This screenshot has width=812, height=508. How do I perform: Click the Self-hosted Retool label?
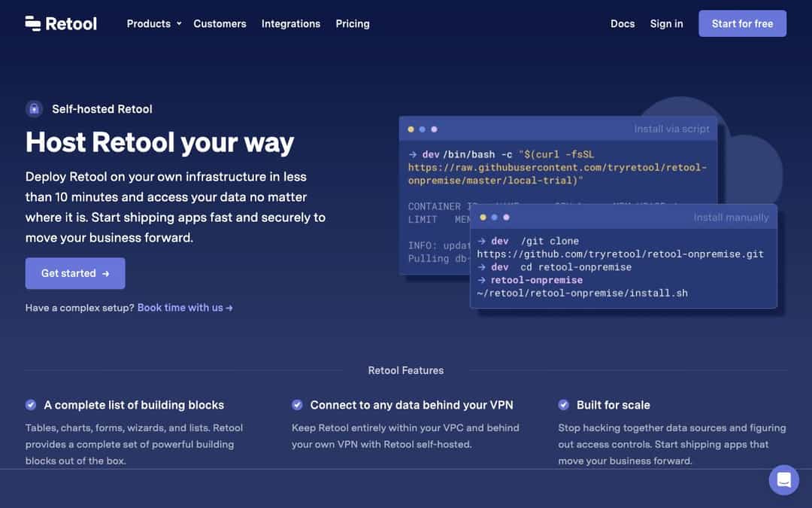(x=102, y=109)
